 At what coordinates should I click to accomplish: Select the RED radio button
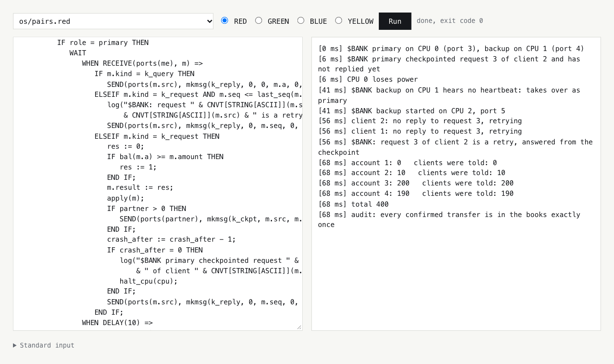click(224, 20)
